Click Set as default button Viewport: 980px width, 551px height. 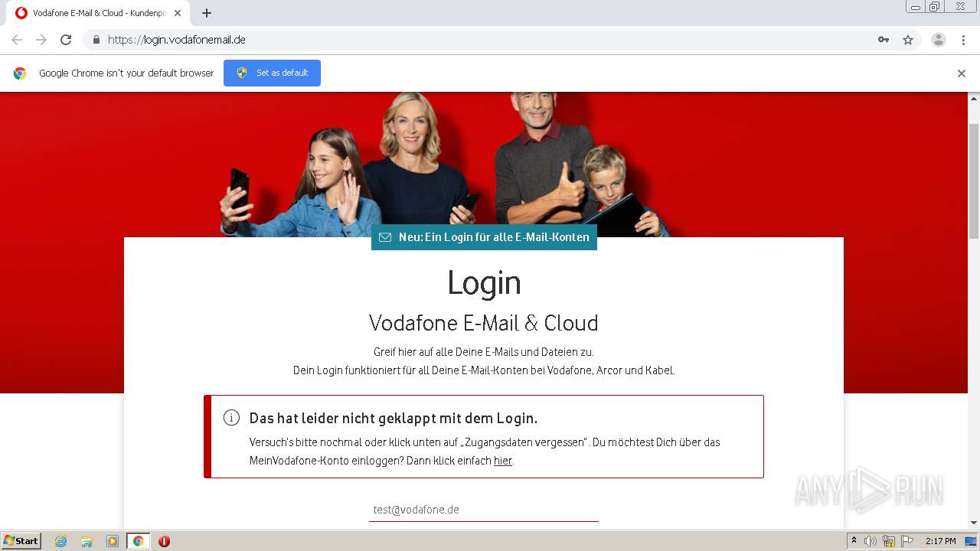pyautogui.click(x=272, y=73)
